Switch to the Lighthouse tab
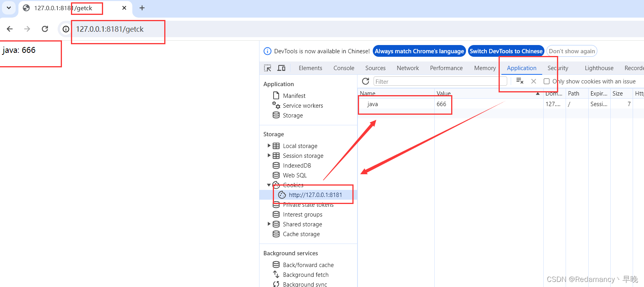The height and width of the screenshot is (287, 644). coord(599,68)
